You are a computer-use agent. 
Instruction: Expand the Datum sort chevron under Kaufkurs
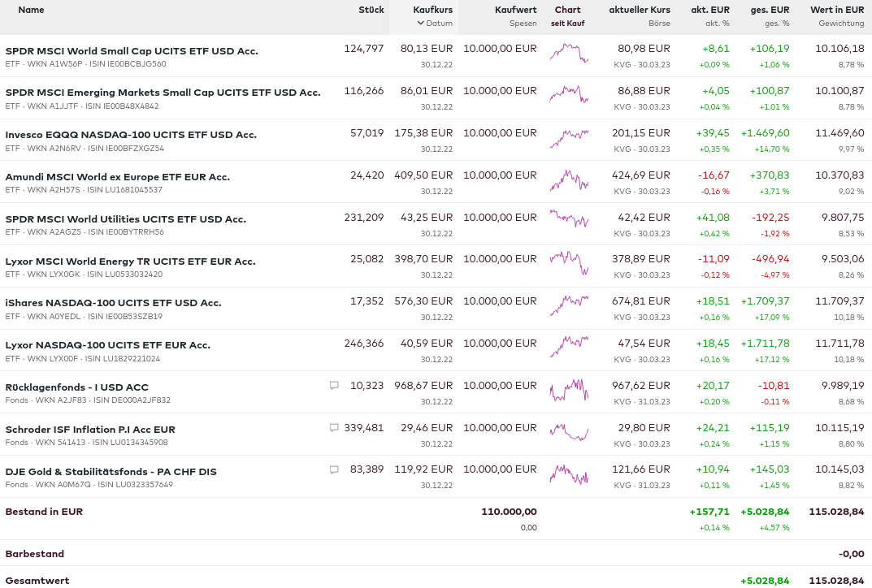pyautogui.click(x=421, y=24)
